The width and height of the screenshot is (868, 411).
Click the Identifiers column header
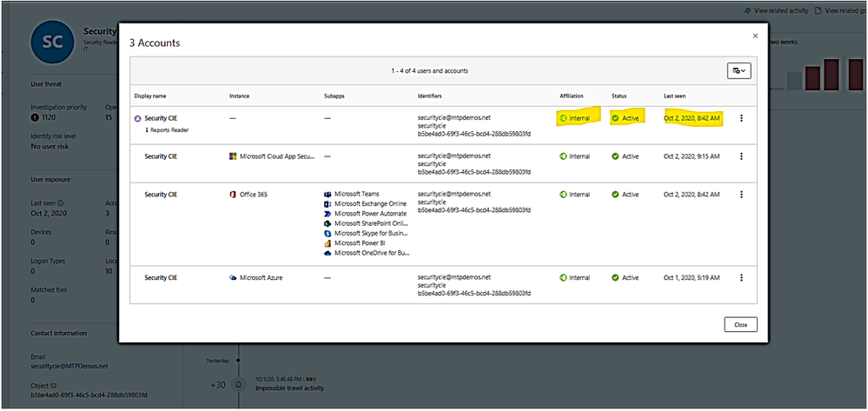tap(429, 96)
